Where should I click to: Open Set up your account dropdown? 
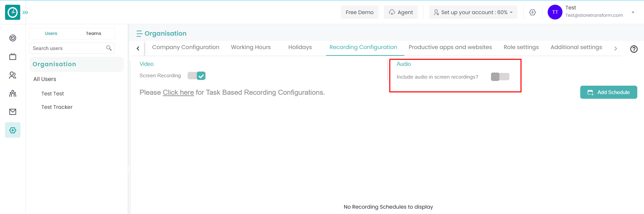pos(473,12)
